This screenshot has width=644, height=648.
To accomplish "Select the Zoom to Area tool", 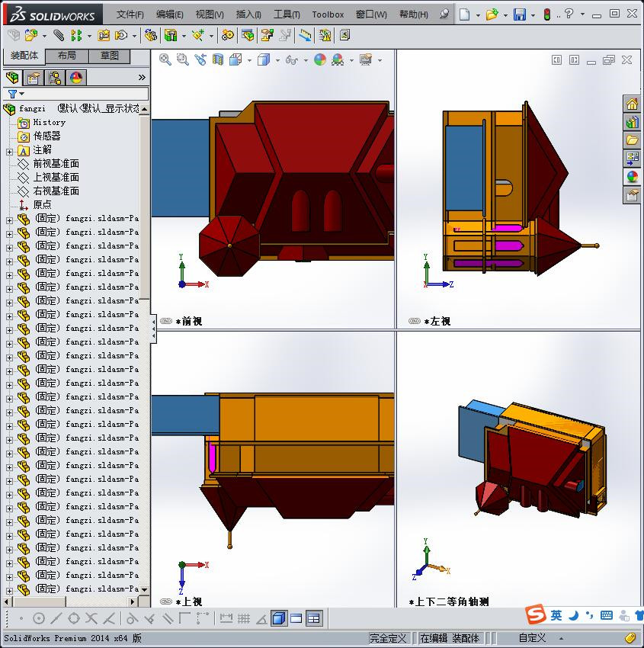I will click(x=183, y=60).
